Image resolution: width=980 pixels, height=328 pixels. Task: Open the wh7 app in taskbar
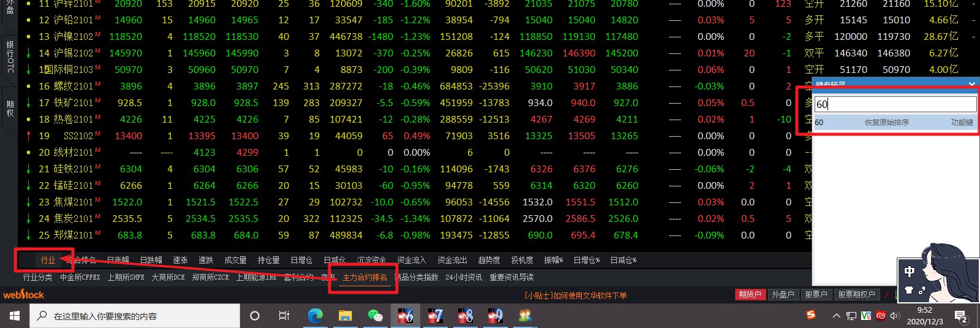pyautogui.click(x=435, y=316)
